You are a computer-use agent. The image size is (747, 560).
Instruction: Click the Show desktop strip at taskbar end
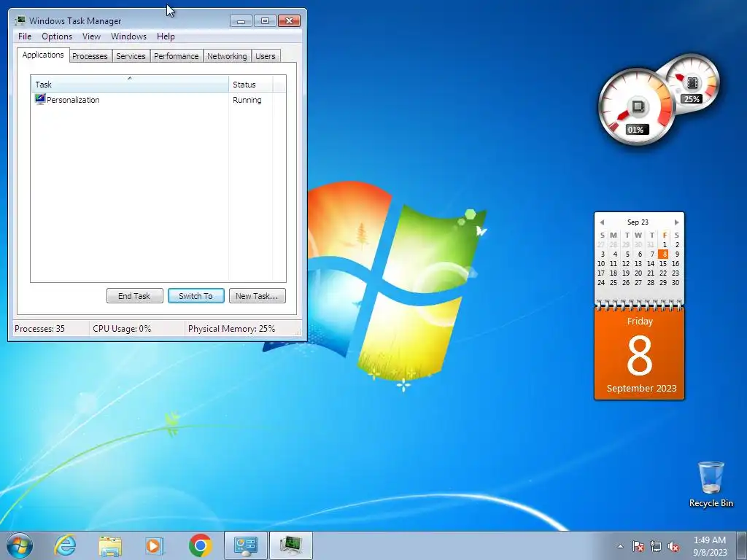(x=742, y=545)
